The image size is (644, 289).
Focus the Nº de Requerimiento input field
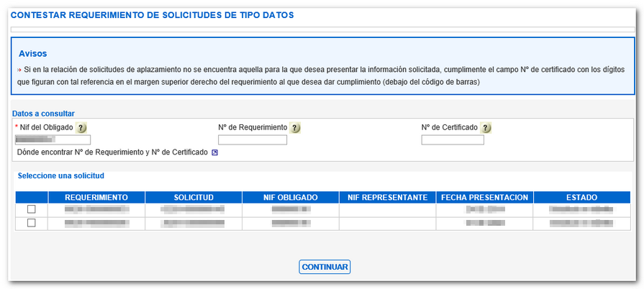click(x=253, y=140)
